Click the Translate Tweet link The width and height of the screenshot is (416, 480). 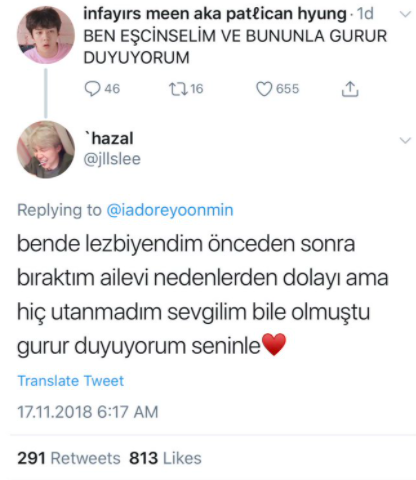coord(71,381)
